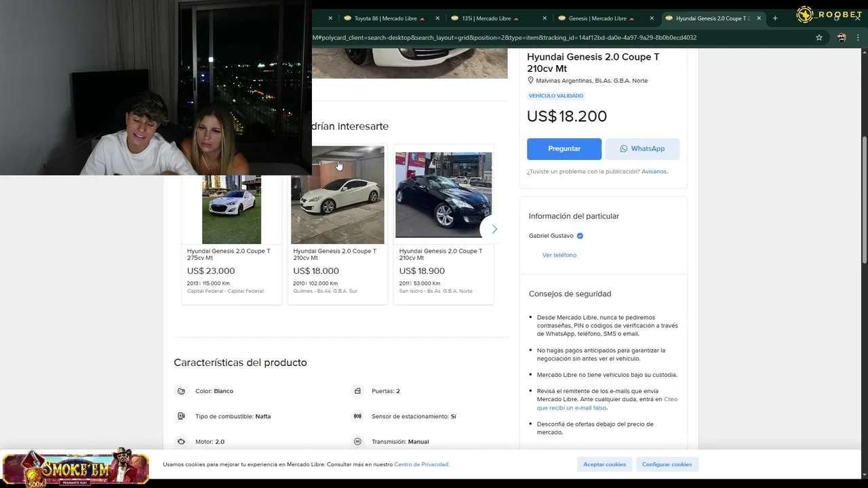Image resolution: width=868 pixels, height=488 pixels.
Task: Open a new browser tab with the plus button
Action: click(775, 18)
